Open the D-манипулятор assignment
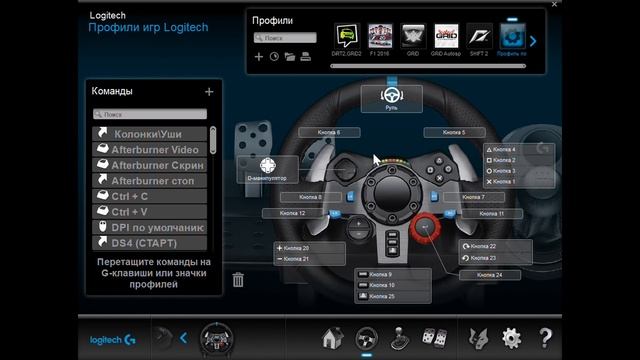 pyautogui.click(x=267, y=169)
